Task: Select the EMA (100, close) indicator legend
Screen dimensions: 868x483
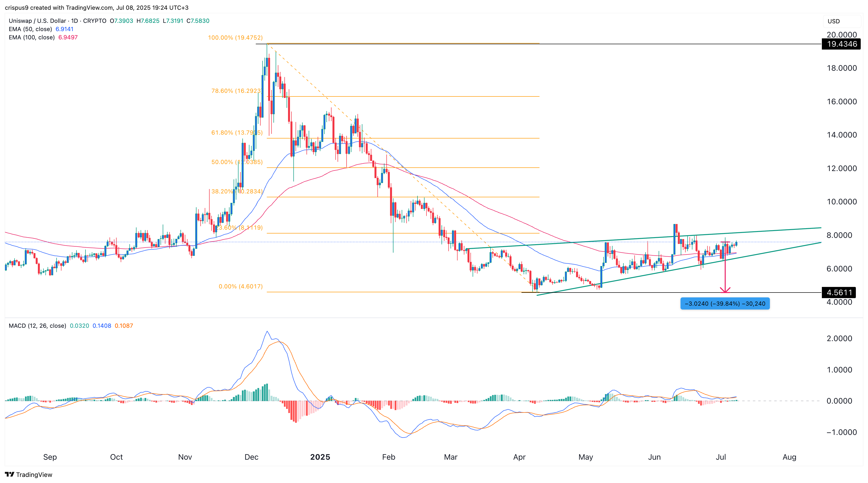Action: pos(32,37)
